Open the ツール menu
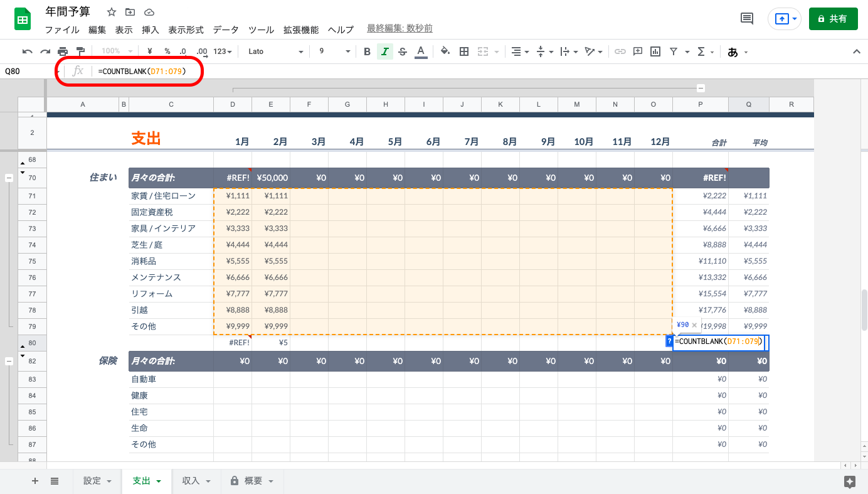Screen dimensions: 868x494 (261, 30)
